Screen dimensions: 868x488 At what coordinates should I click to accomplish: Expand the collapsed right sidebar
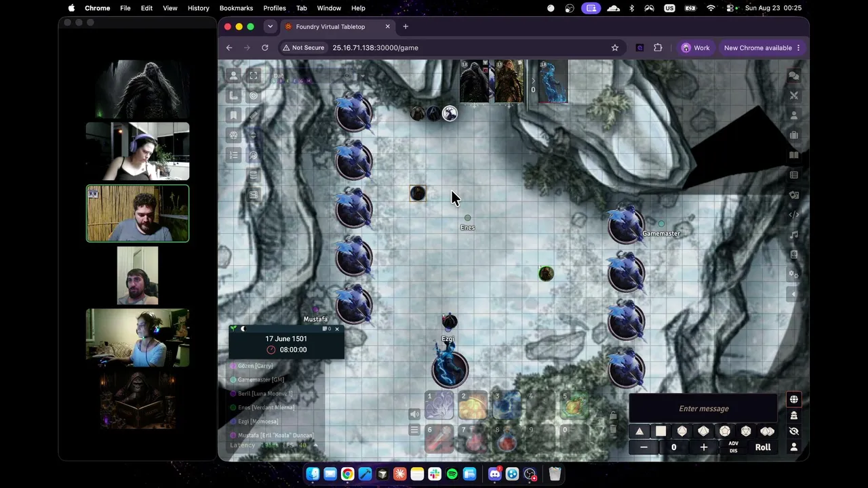tap(794, 294)
